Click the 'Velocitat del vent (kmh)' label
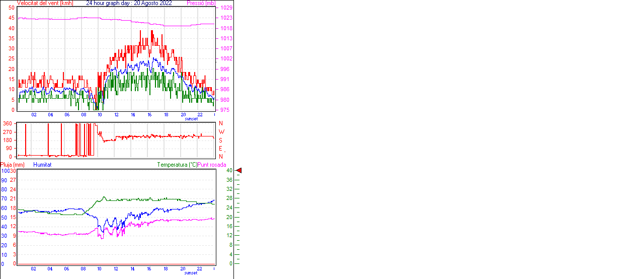This screenshot has width=644, height=279. point(45,3)
